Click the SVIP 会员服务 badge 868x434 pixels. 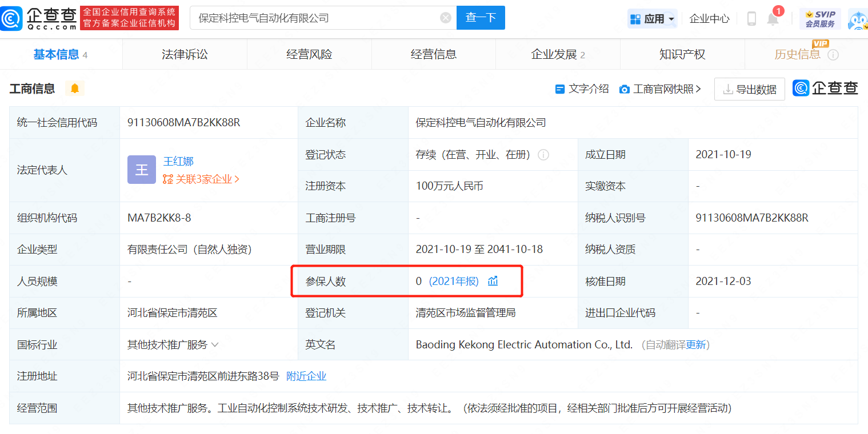coord(820,19)
